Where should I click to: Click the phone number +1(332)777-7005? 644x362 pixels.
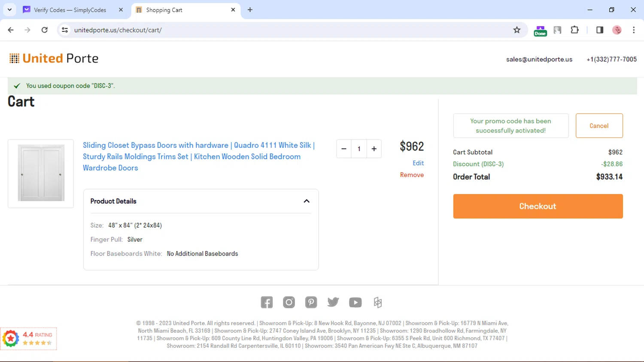(611, 59)
